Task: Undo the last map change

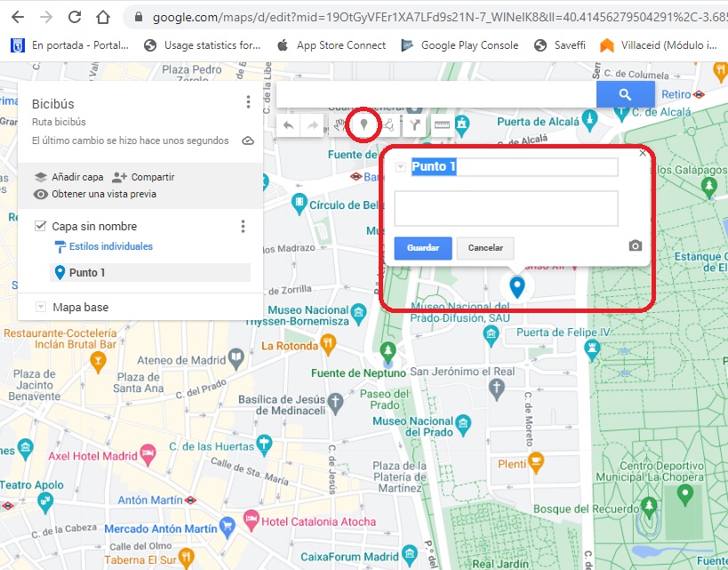Action: (290, 124)
